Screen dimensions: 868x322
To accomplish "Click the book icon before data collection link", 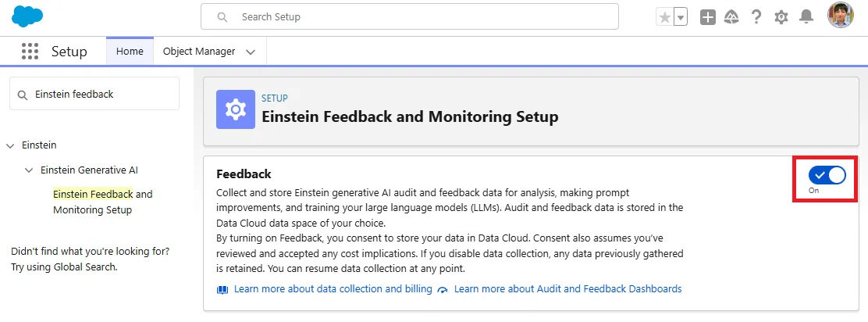I will [x=222, y=289].
